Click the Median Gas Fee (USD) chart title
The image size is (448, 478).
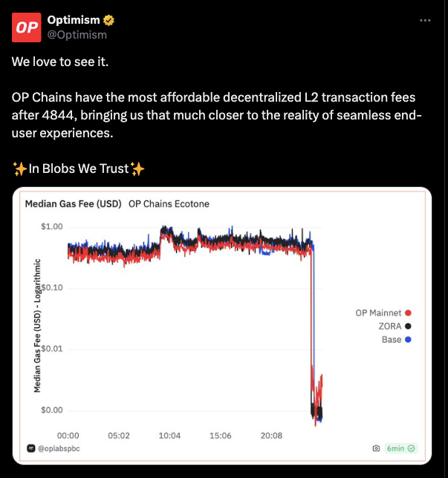(74, 204)
